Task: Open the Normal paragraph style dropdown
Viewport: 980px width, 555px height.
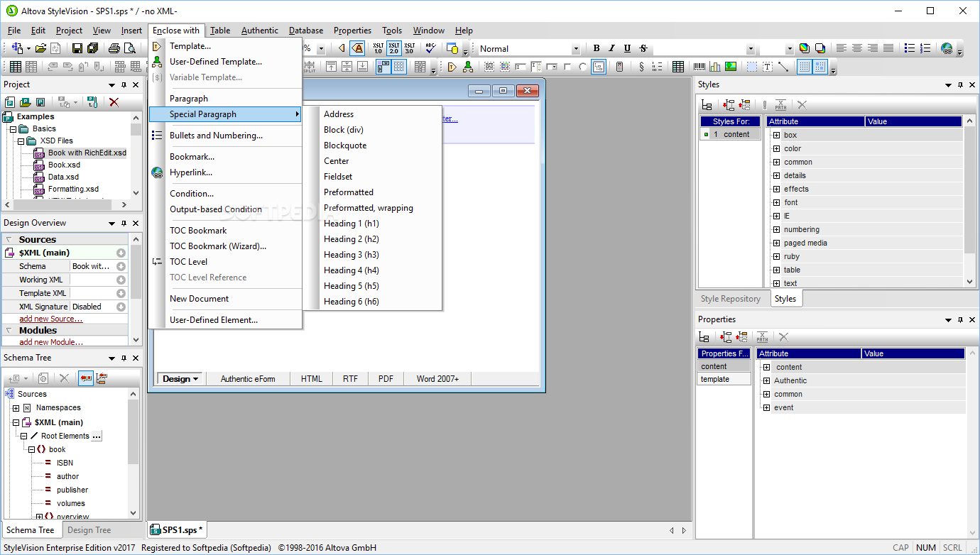Action: [x=576, y=49]
